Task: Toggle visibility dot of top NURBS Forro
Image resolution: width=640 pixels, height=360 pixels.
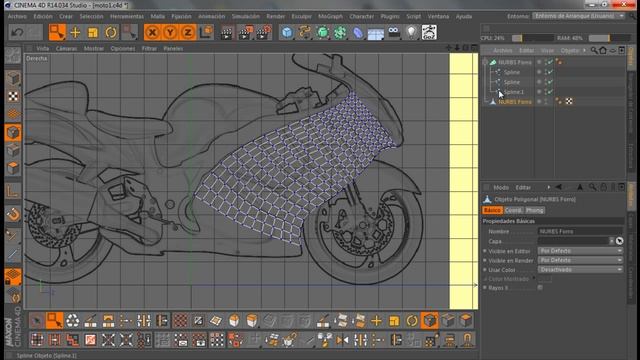Action: 539,62
